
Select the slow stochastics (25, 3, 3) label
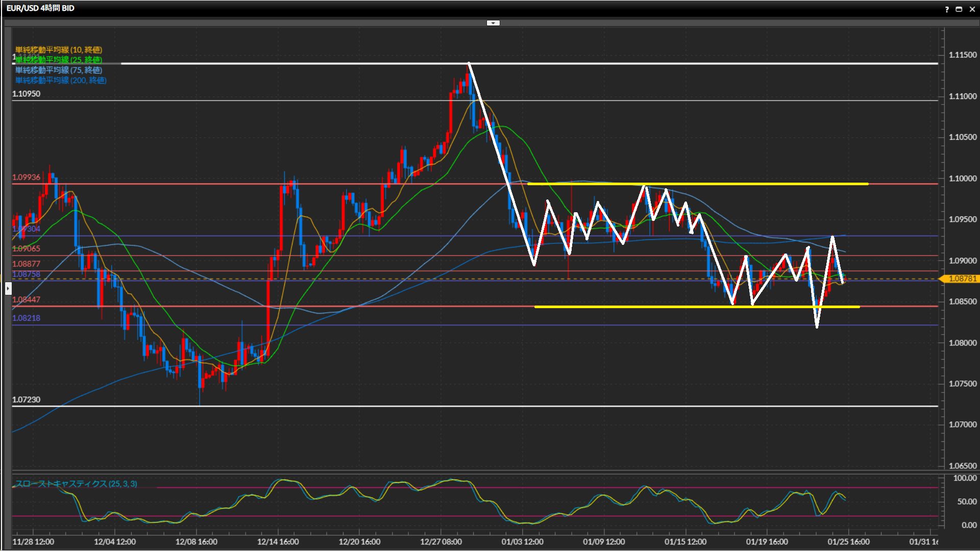pos(76,484)
